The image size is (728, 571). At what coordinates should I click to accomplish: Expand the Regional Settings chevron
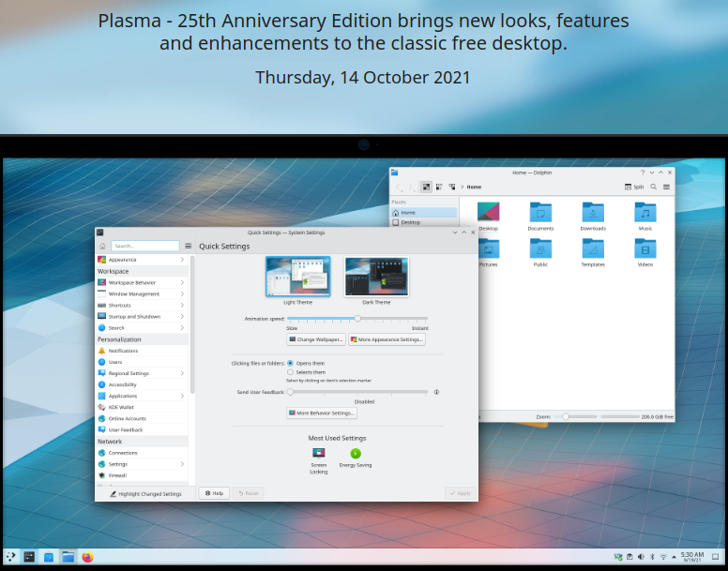182,373
